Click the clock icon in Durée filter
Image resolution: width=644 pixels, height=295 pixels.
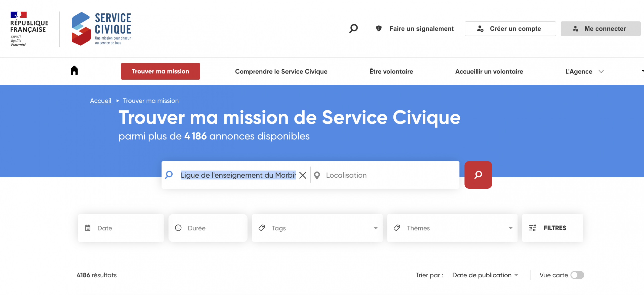(178, 228)
